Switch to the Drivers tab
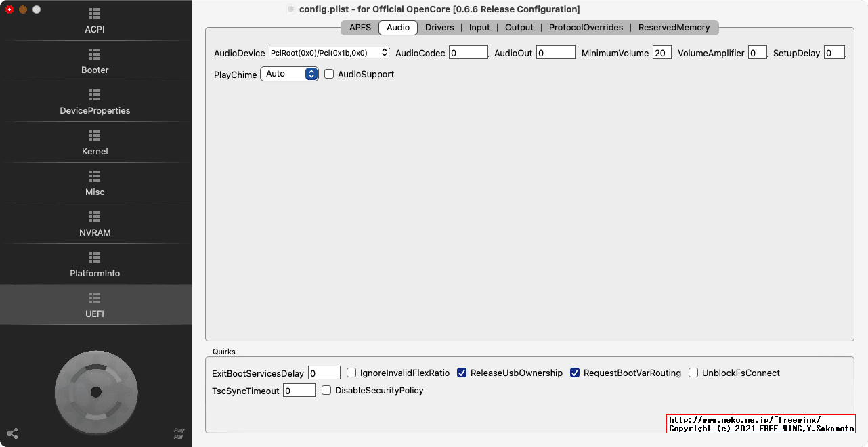868x447 pixels. (x=439, y=28)
